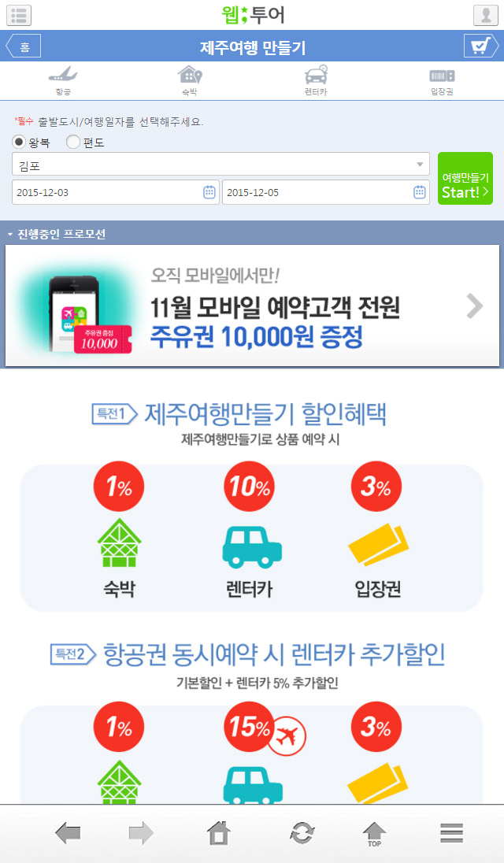Open departure date calendar icon
504x863 pixels.
click(209, 192)
